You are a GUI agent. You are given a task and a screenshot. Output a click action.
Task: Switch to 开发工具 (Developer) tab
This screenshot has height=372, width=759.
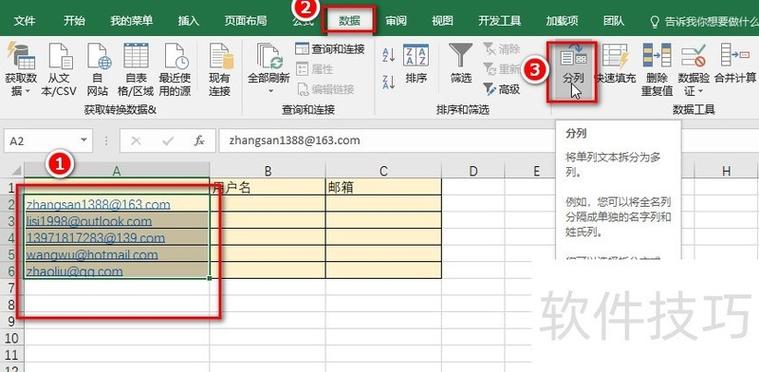point(500,21)
